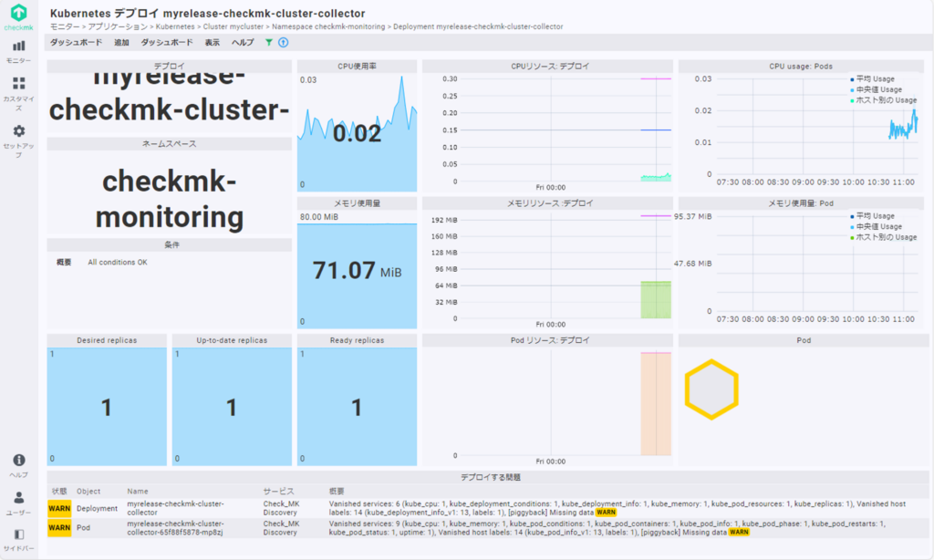Open Check_MK Discovery in Pod row
Screen dimensions: 934x560
pyautogui.click(x=281, y=528)
